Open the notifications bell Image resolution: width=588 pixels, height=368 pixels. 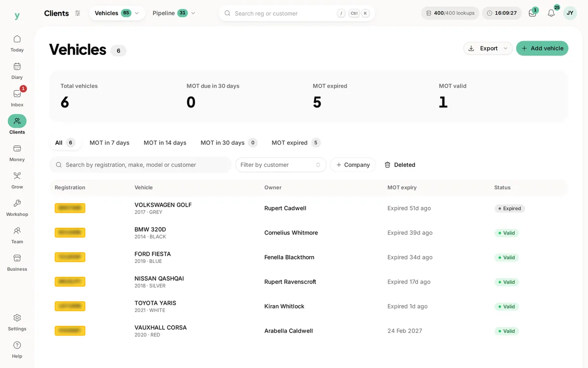click(551, 13)
